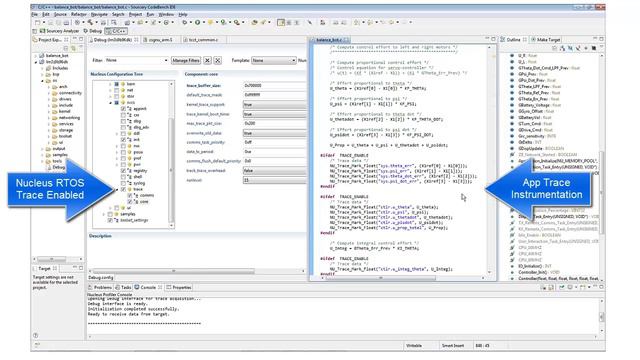The image size is (640, 360).
Task: Open the Navigate menu
Action: pyautogui.click(x=99, y=14)
